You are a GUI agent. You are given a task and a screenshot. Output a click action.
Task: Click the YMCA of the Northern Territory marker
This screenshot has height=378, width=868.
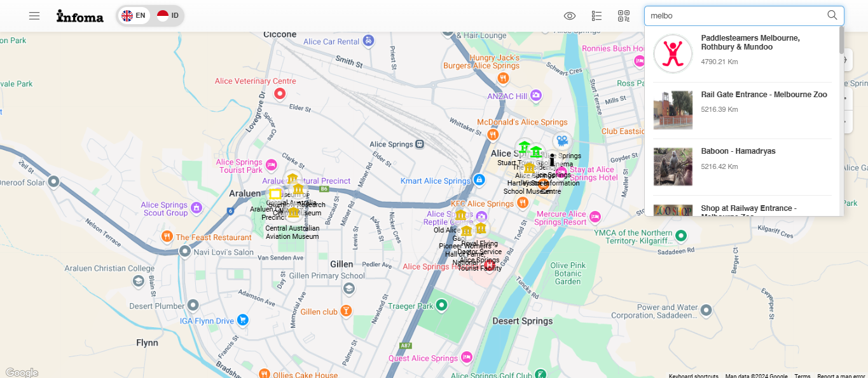(x=681, y=236)
